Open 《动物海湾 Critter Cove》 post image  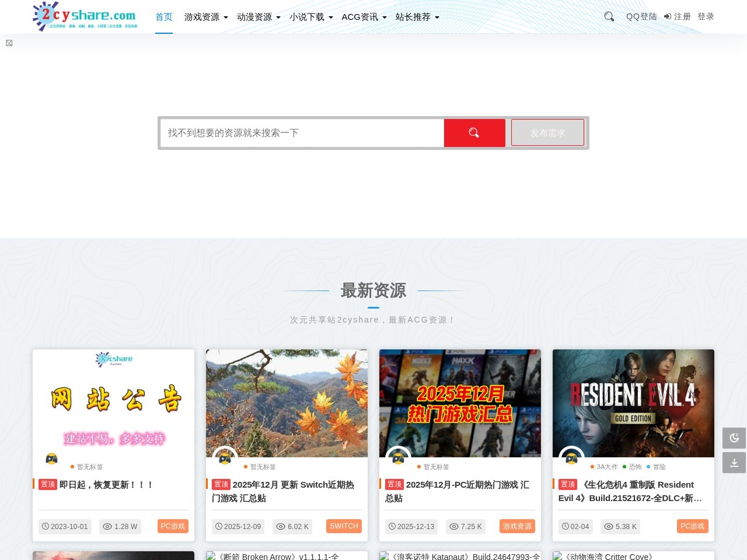point(633,556)
